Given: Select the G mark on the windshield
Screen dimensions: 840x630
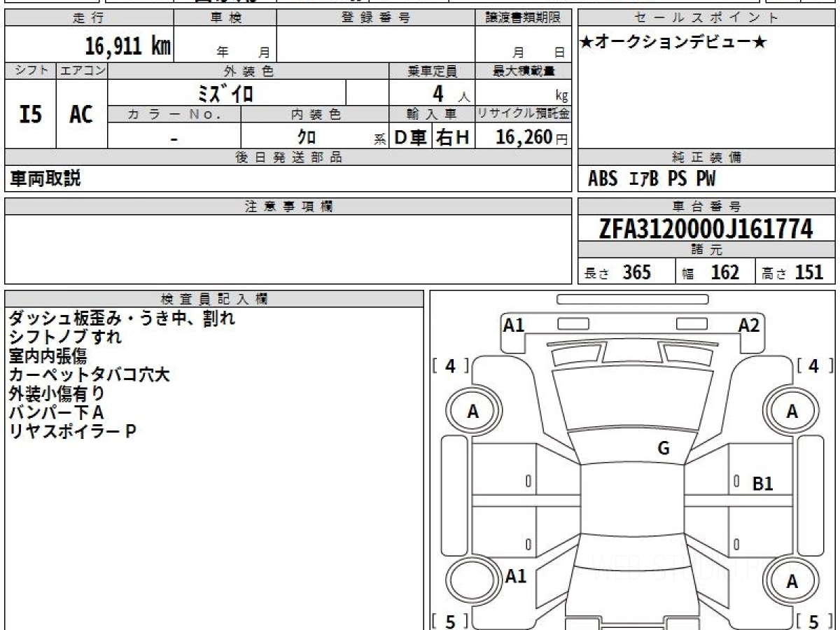Looking at the screenshot, I should (664, 449).
